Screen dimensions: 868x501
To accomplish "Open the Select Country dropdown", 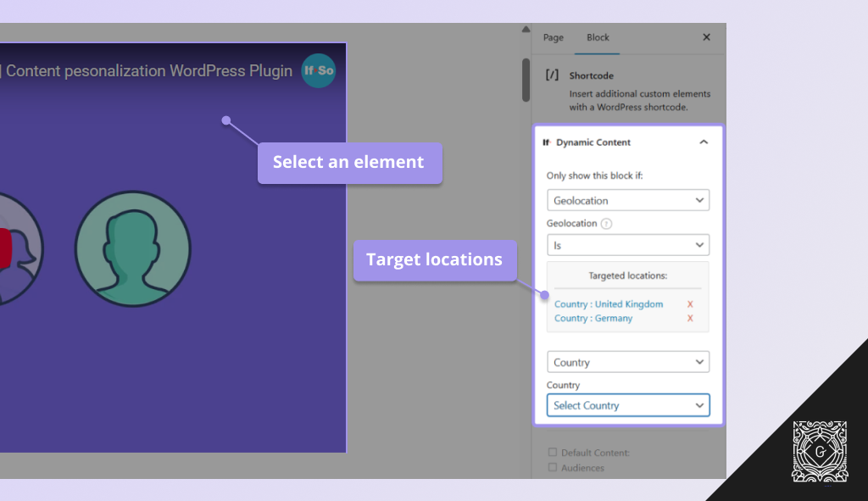I will (x=627, y=404).
